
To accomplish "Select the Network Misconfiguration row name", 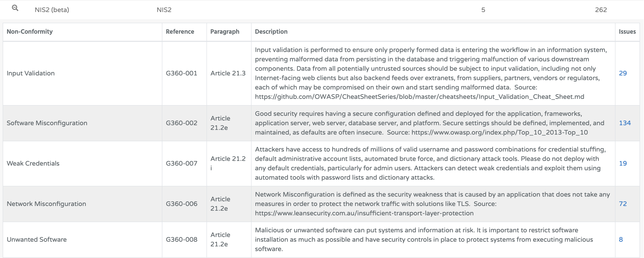I will click(x=46, y=204).
